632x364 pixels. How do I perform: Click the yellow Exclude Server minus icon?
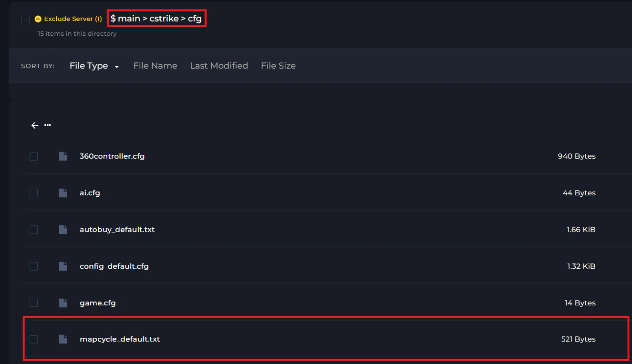pos(38,19)
